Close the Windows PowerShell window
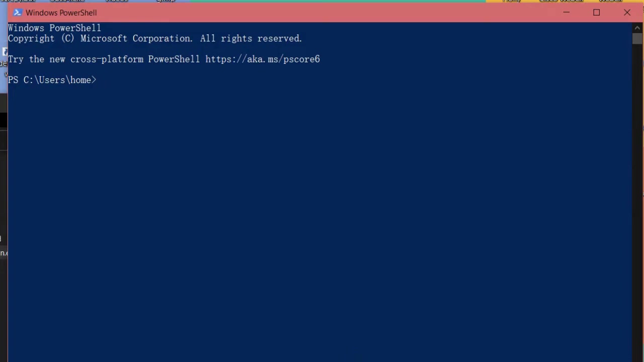This screenshot has height=362, width=644. (627, 13)
